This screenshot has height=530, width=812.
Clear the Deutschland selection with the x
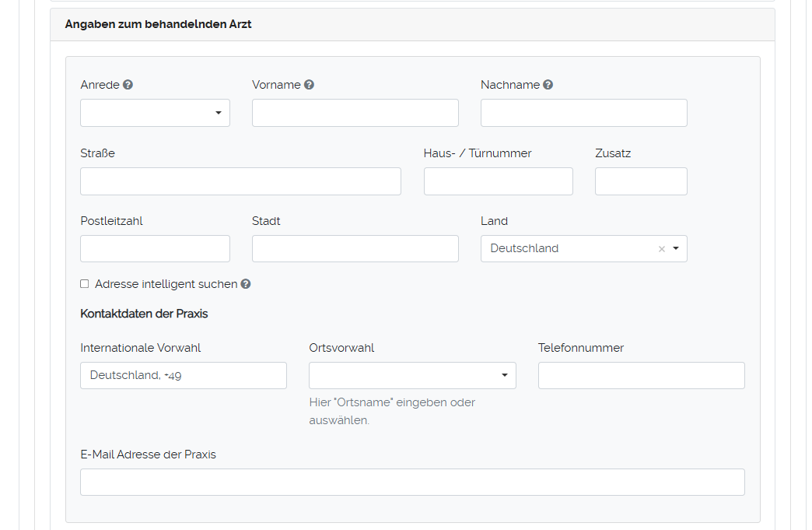662,249
